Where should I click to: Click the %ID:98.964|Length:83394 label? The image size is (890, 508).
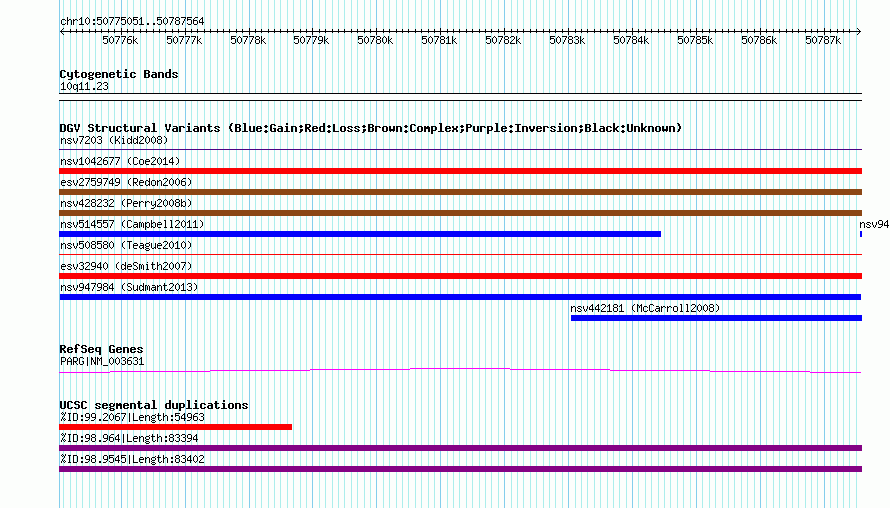tap(129, 438)
